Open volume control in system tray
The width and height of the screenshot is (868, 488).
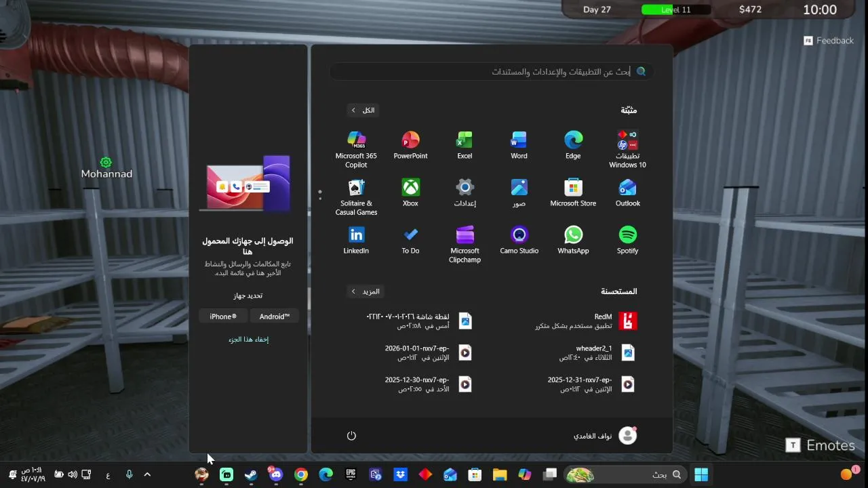tap(73, 474)
